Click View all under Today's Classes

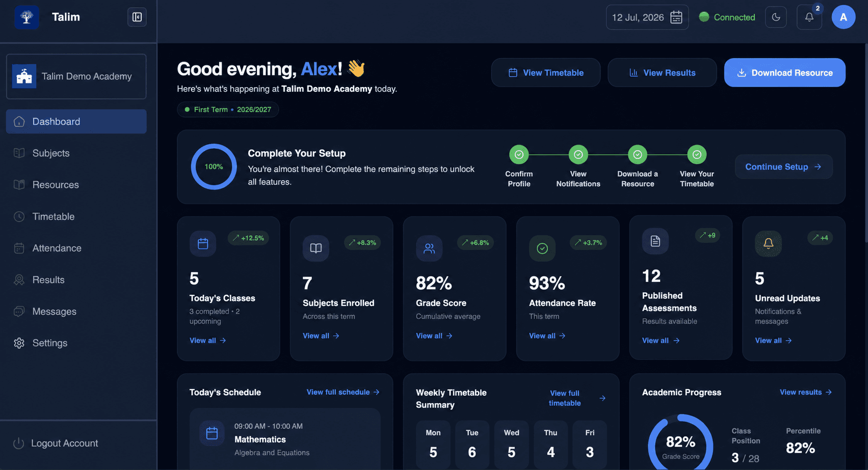208,340
